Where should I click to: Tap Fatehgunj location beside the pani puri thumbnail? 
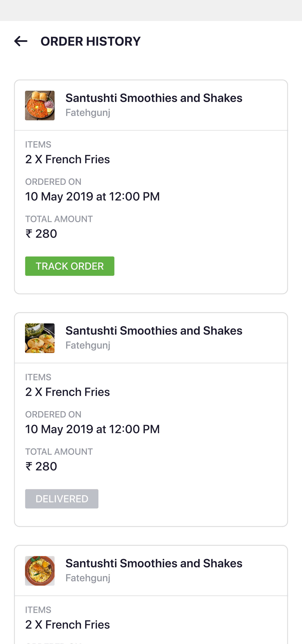(88, 345)
